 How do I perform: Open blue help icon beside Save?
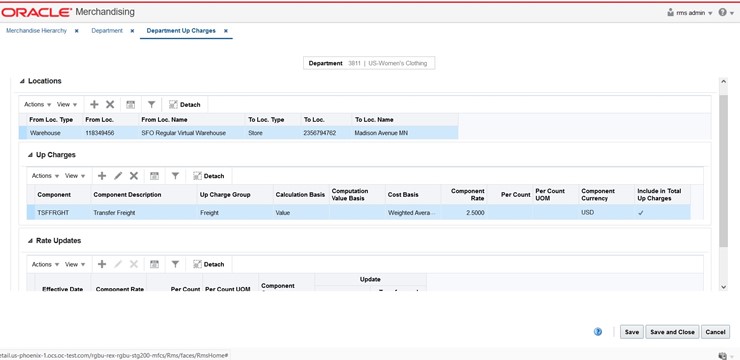coord(598,332)
